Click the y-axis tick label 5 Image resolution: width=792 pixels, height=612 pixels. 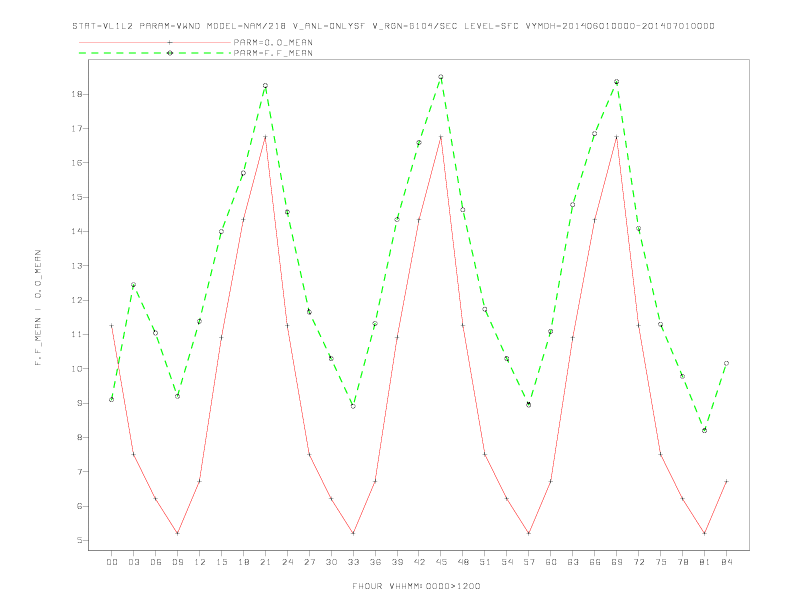(x=80, y=540)
